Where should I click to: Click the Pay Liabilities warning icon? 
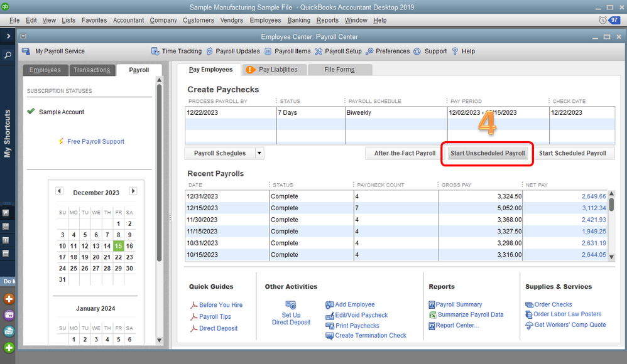250,70
